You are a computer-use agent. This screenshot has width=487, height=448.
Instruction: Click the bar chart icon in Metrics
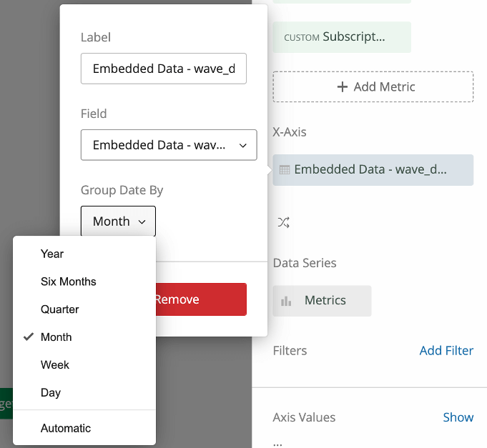pyautogui.click(x=286, y=301)
